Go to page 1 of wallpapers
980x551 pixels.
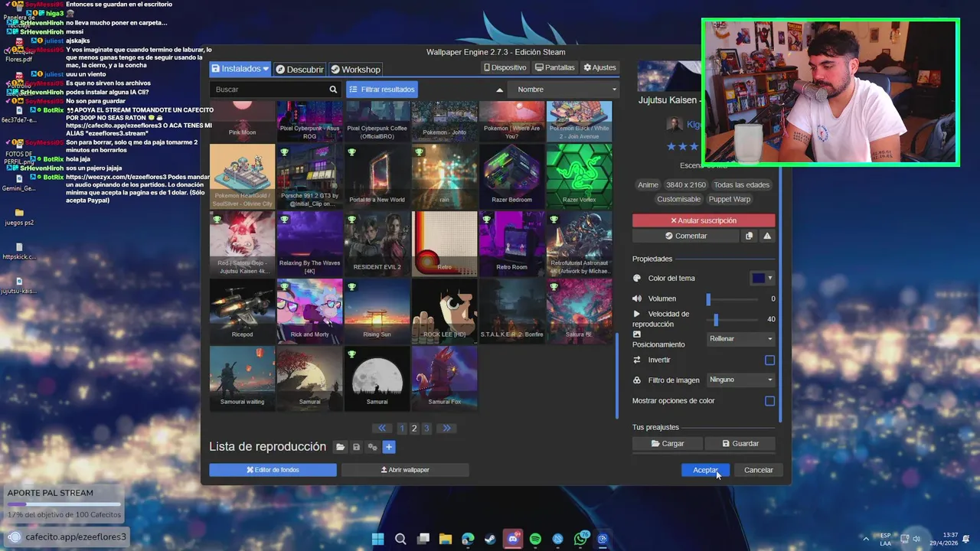pos(402,429)
